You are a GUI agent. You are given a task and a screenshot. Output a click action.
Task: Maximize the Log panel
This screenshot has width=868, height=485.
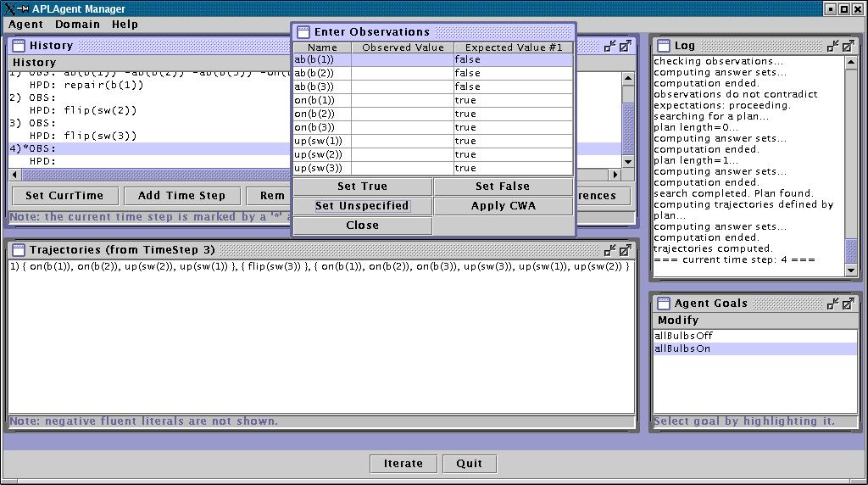(x=849, y=46)
